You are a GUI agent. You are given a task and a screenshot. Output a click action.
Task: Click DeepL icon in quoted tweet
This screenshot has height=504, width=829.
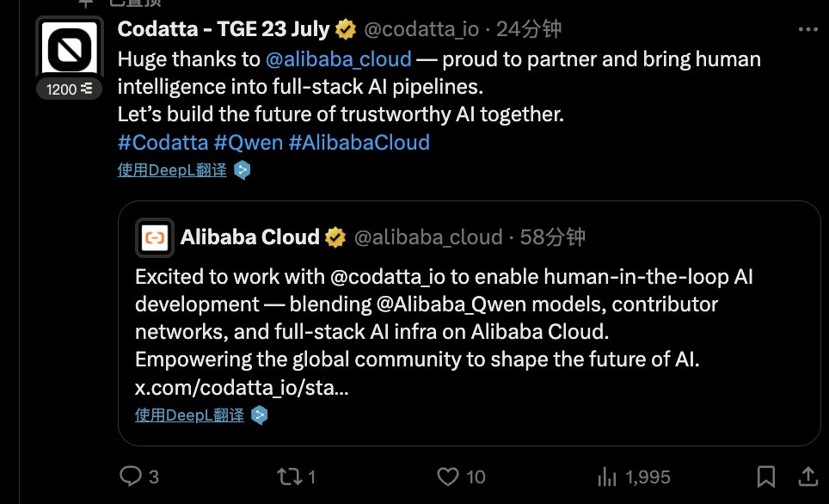click(x=259, y=415)
